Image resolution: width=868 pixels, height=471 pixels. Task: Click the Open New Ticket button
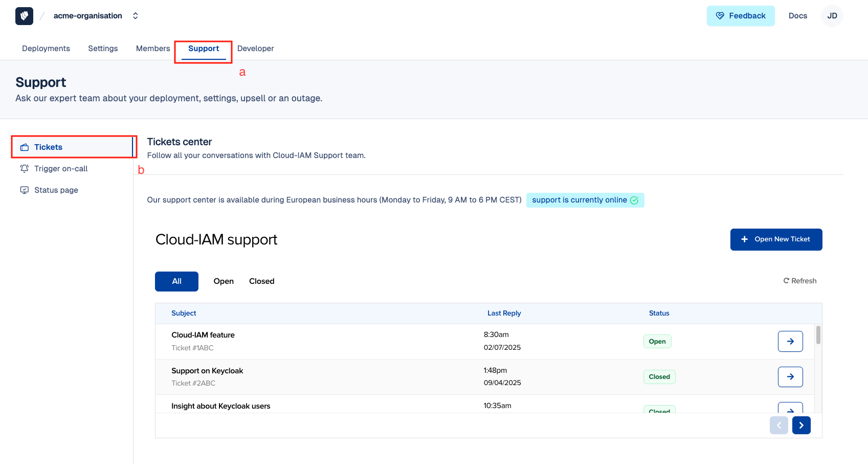[x=776, y=239]
